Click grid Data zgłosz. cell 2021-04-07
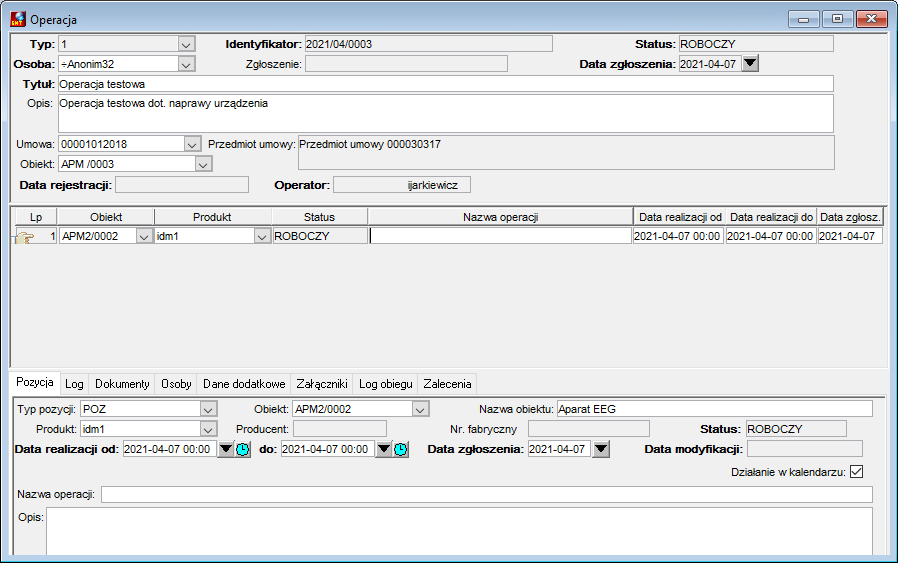Image resolution: width=898 pixels, height=564 pixels. (850, 236)
